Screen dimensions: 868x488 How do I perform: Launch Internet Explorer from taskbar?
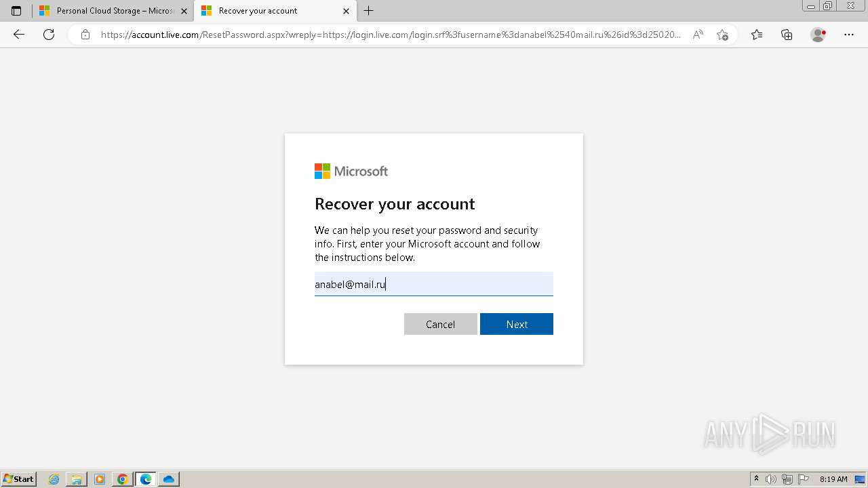pyautogui.click(x=54, y=479)
